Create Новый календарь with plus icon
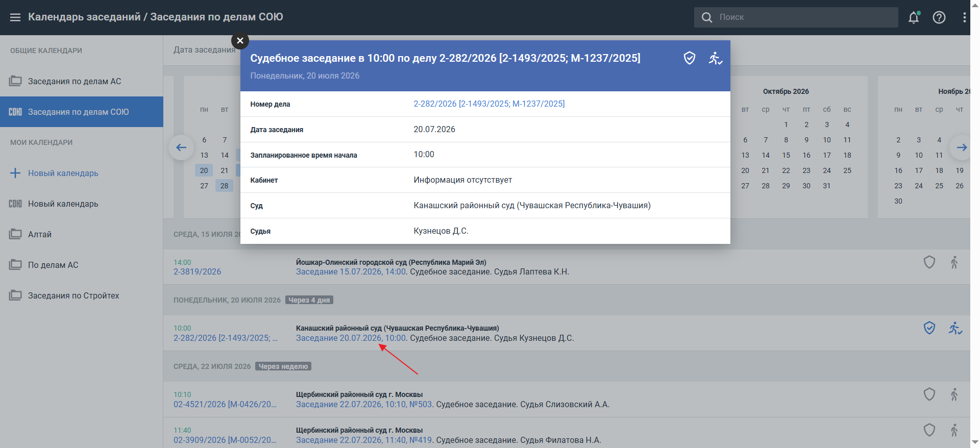 (x=82, y=173)
